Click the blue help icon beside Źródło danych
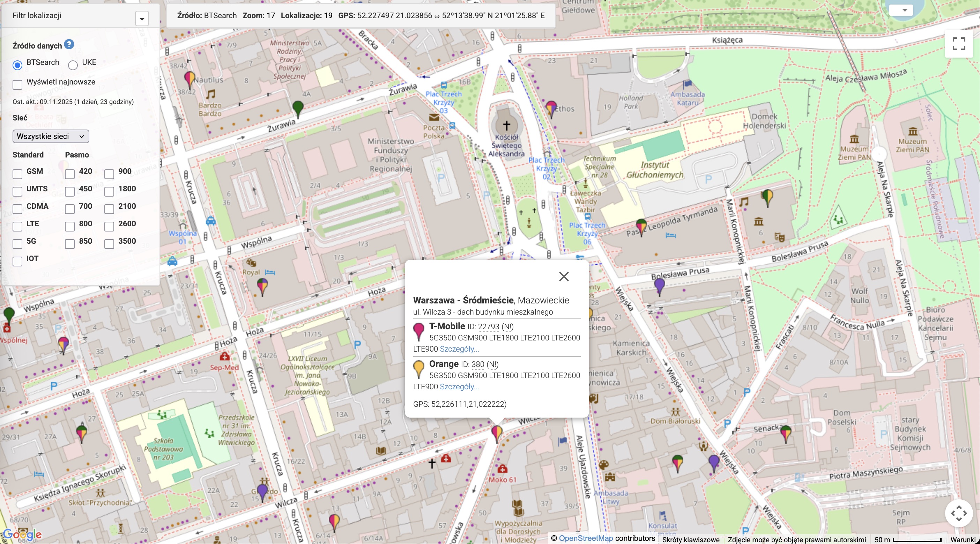This screenshot has width=980, height=544. (x=69, y=45)
